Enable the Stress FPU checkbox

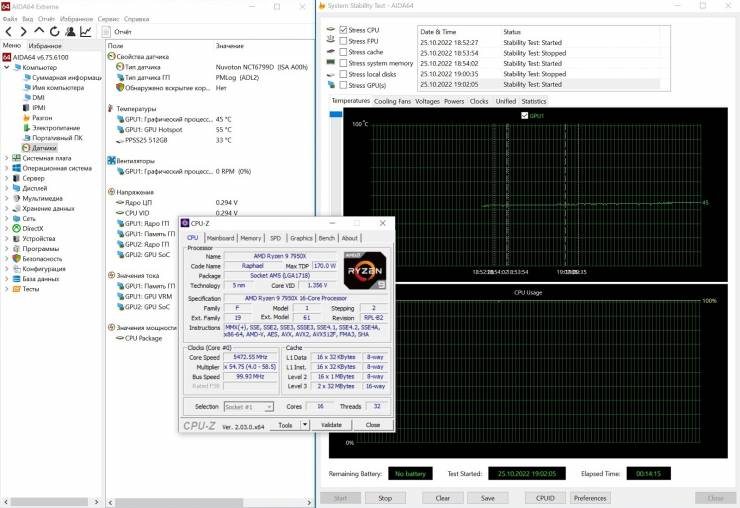point(343,41)
